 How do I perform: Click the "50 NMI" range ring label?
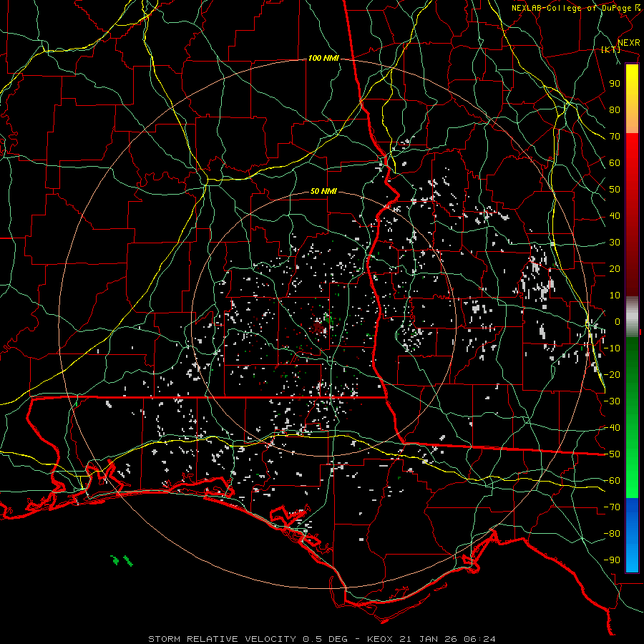[323, 191]
